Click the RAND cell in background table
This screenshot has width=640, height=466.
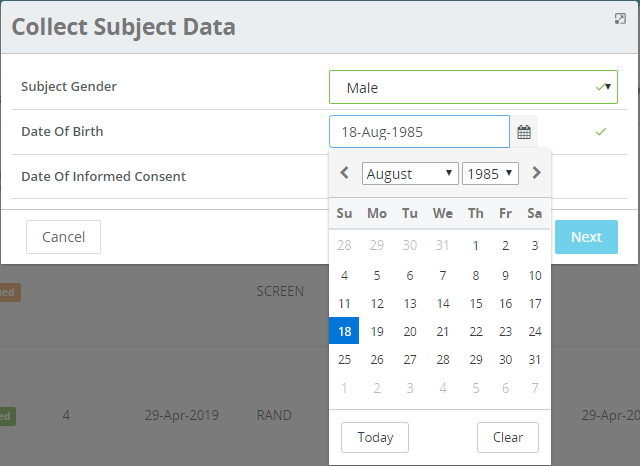point(274,415)
